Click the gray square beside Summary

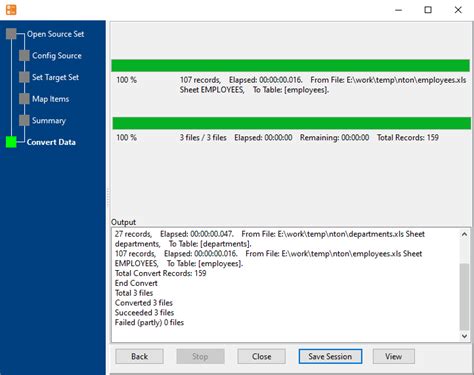pyautogui.click(x=24, y=120)
